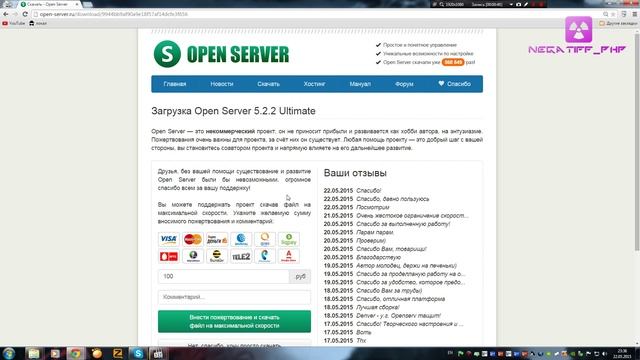
Task: Choose the Alfa-Bank payment icon
Action: (289, 256)
